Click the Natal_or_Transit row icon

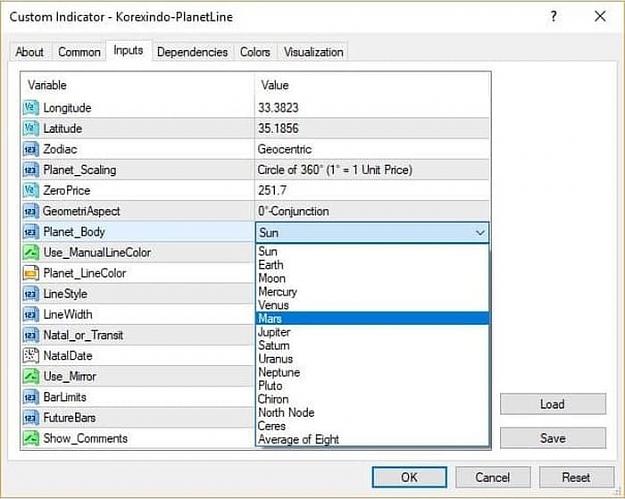(31, 335)
